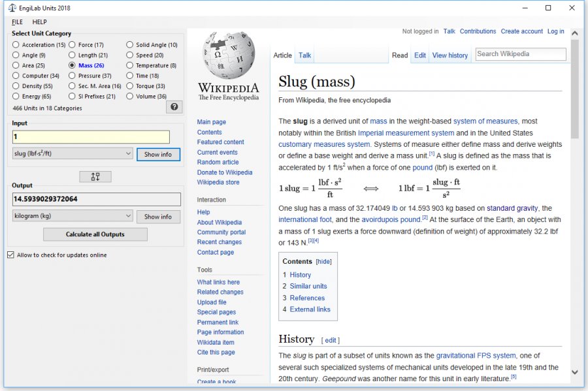Click the edit link beside History heading
The image size is (588, 391).
[x=331, y=341]
